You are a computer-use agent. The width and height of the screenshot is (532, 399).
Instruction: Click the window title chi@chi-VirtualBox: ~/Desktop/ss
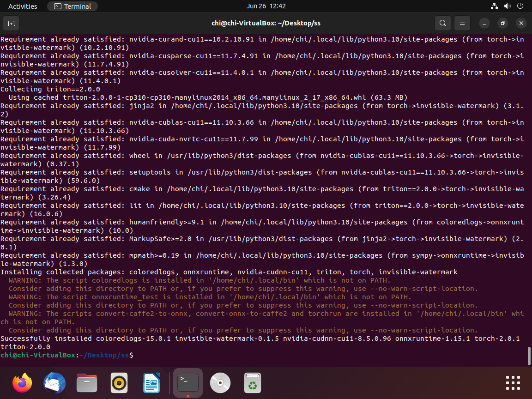(x=266, y=23)
